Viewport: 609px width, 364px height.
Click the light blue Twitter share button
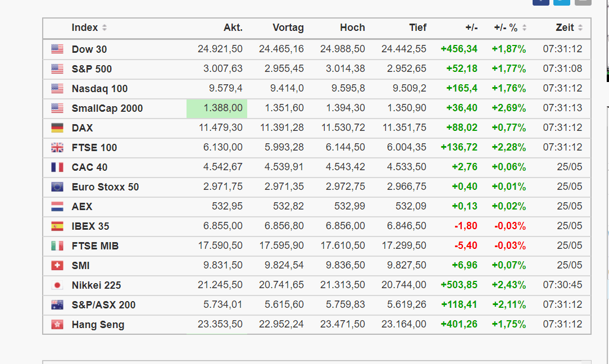pos(561,2)
